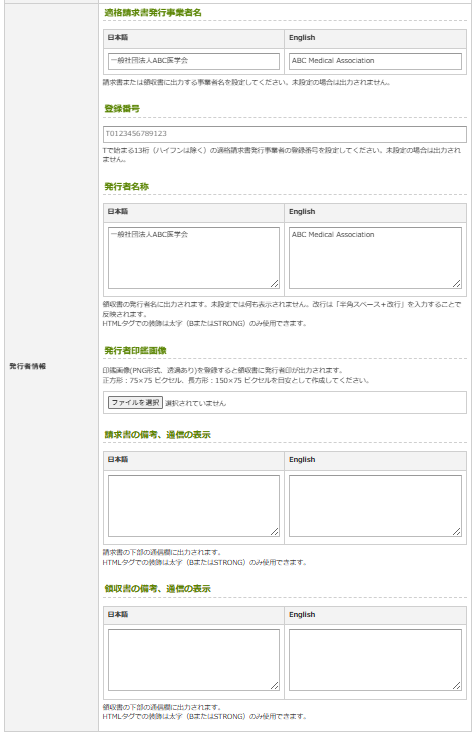Grab resize handle of Japanese 発行者名称 textarea
475x735 pixels.
tap(275, 284)
